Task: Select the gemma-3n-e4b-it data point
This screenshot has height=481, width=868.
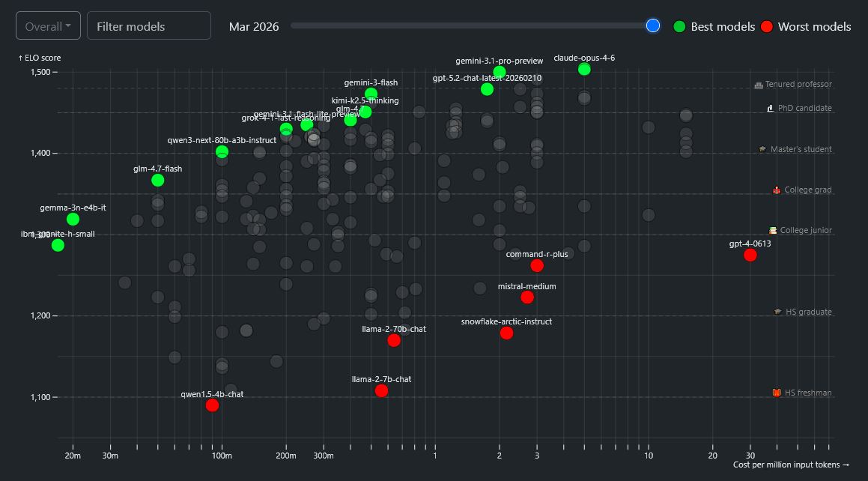Action: pos(73,220)
